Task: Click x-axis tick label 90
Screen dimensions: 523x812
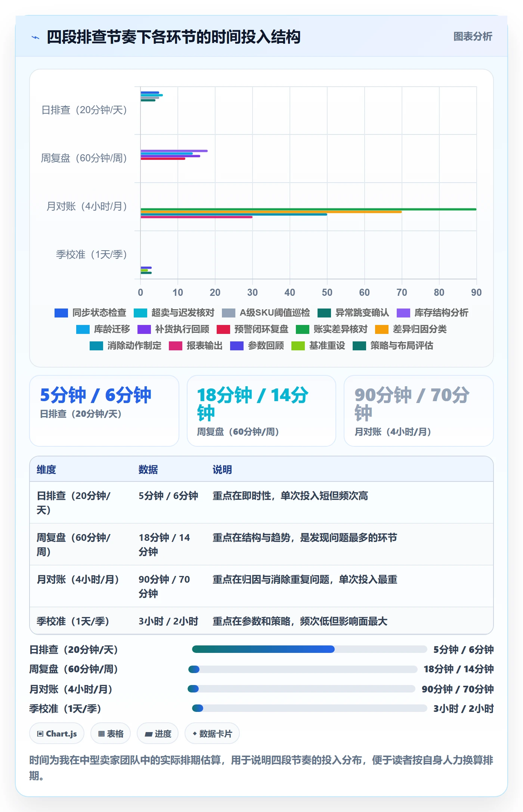Action: (x=476, y=292)
